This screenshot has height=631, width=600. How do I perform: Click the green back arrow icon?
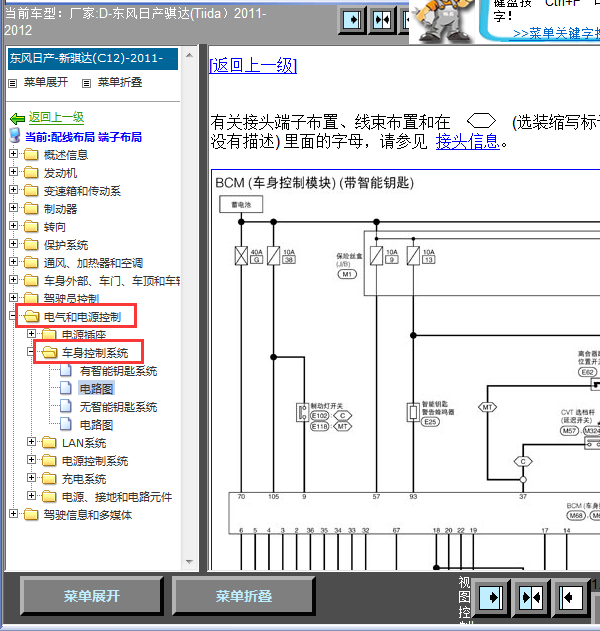(x=17, y=118)
